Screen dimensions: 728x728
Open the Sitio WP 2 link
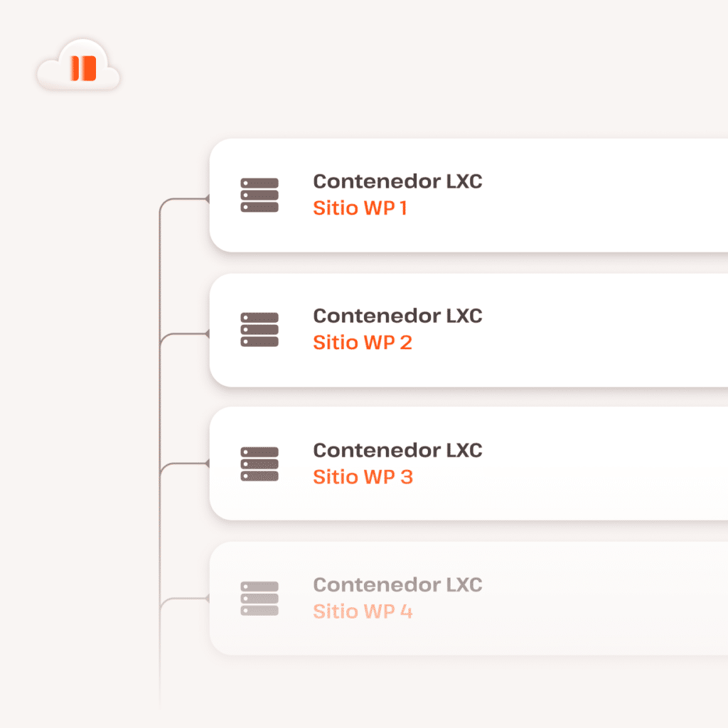(x=362, y=343)
